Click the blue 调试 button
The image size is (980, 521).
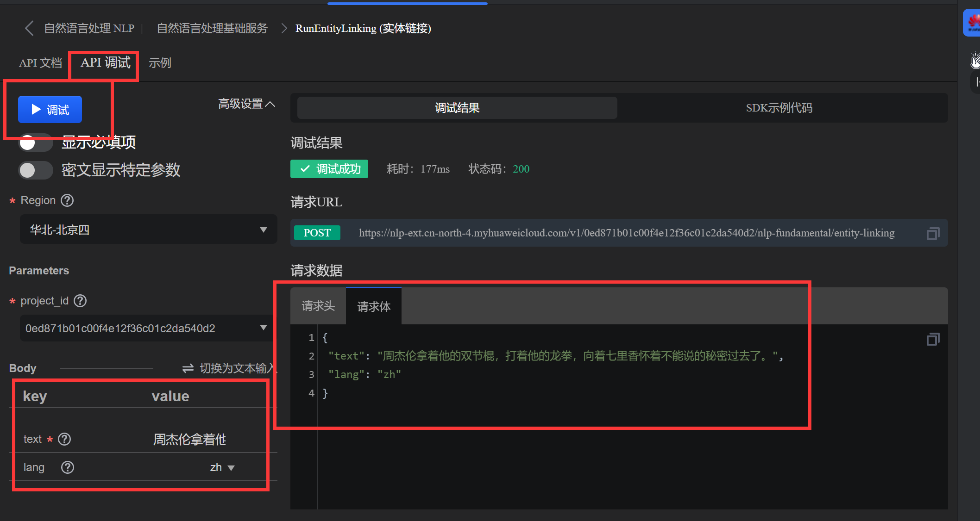(x=50, y=110)
